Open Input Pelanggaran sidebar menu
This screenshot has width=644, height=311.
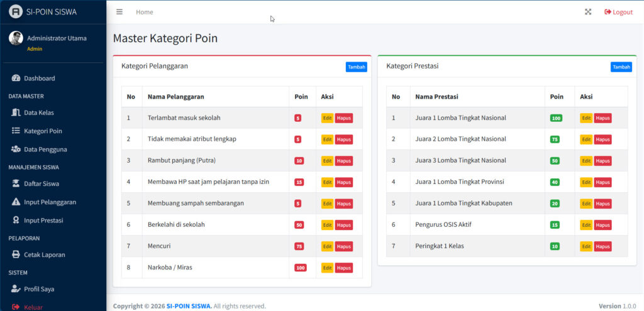coord(50,202)
